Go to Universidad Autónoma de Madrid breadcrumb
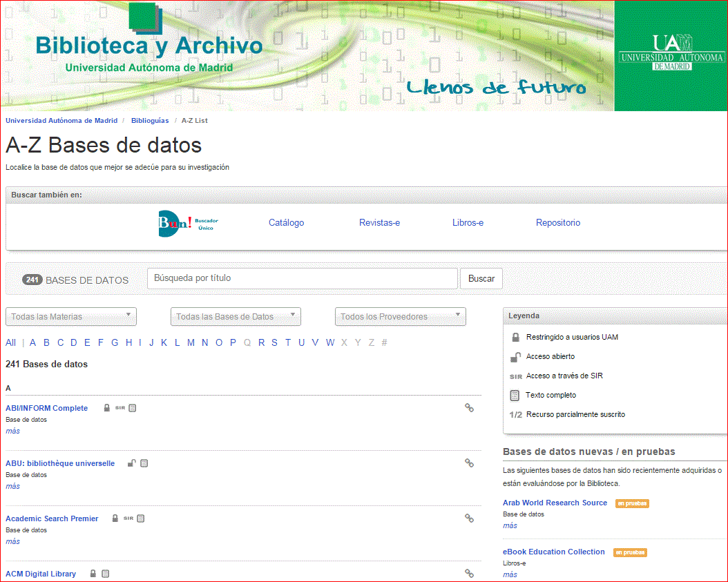This screenshot has width=728, height=582. click(x=61, y=120)
